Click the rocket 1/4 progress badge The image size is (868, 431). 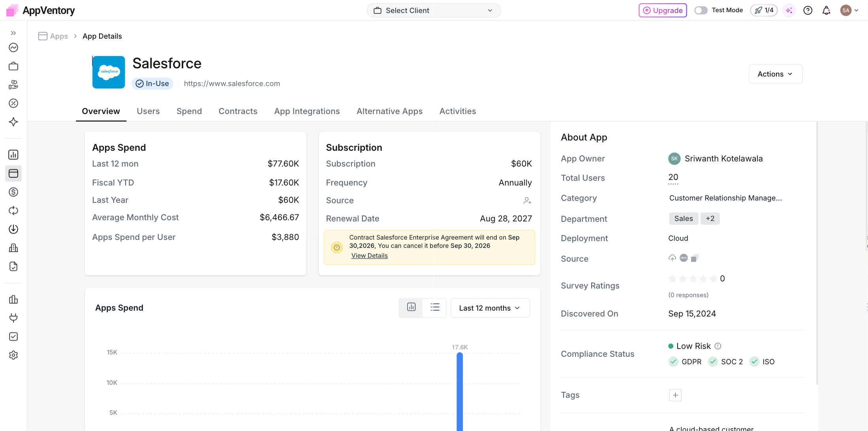point(764,11)
